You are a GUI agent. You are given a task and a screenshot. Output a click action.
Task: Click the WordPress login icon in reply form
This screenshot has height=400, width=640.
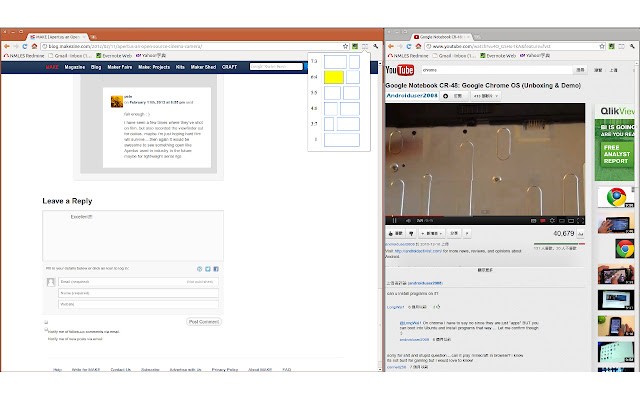pos(199,269)
